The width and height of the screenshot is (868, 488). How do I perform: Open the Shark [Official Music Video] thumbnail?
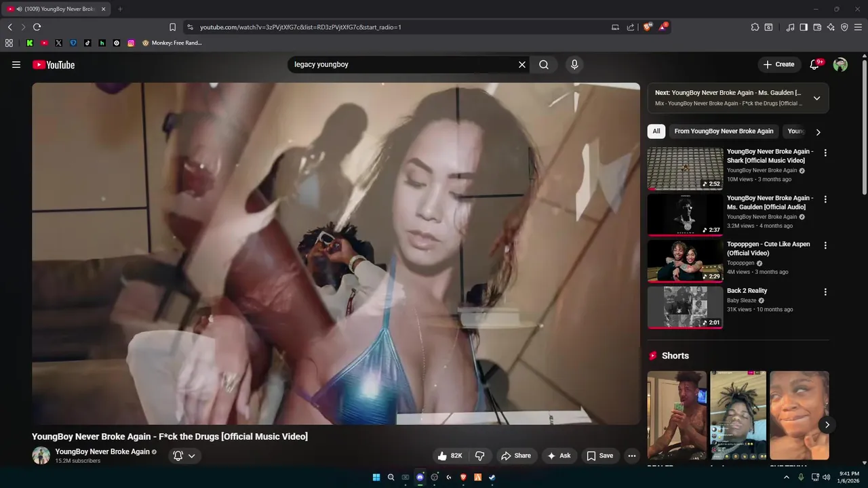(685, 169)
